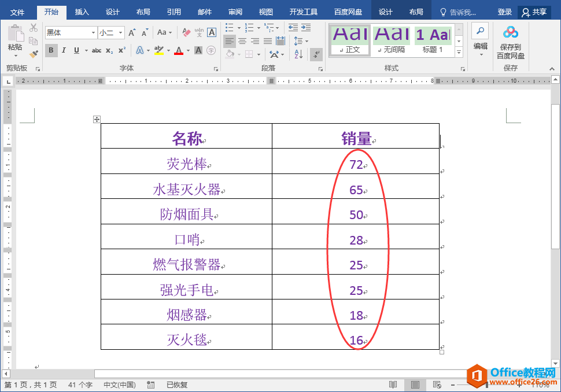Apply superscript formatting
Image resolution: width=561 pixels, height=392 pixels.
122,50
